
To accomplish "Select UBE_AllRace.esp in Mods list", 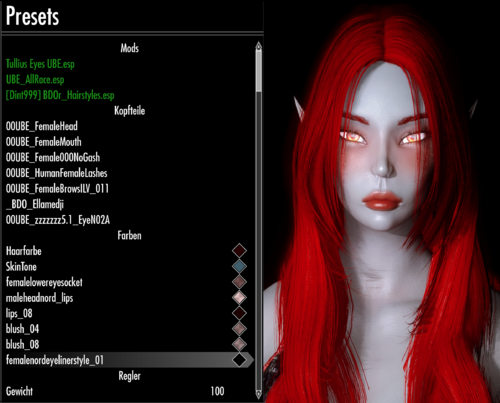I will pyautogui.click(x=35, y=79).
